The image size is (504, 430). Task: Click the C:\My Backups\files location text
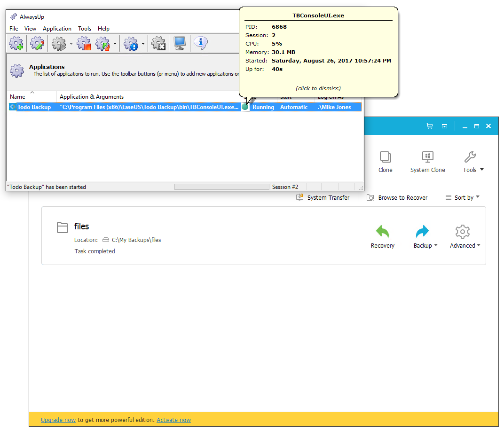[x=136, y=240]
